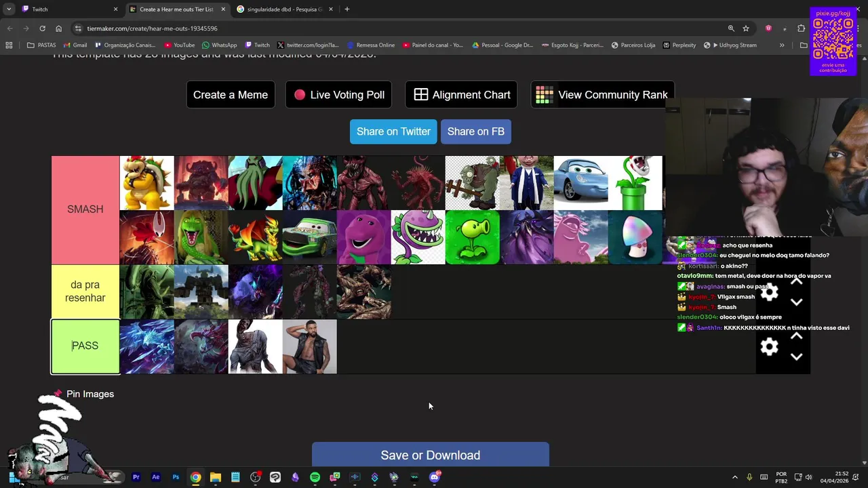Click the Pin Images link
Viewport: 868px width, 488px height.
[90, 394]
